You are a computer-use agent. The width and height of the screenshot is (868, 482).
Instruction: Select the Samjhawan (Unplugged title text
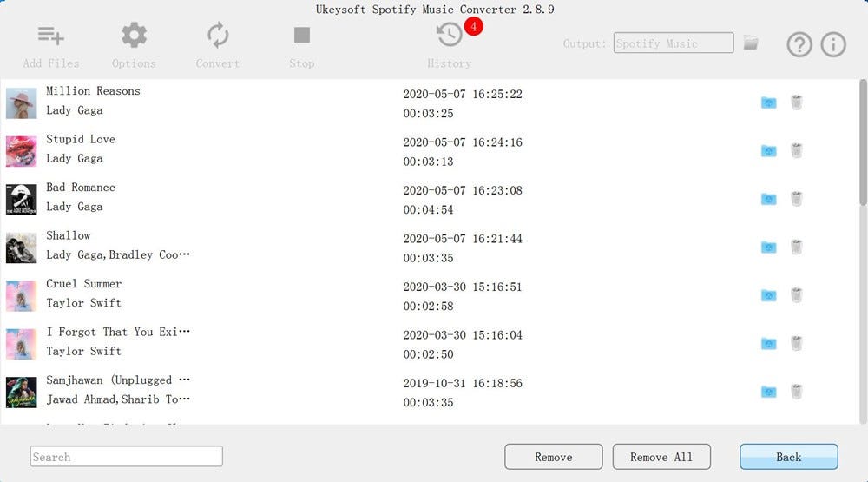(x=118, y=380)
